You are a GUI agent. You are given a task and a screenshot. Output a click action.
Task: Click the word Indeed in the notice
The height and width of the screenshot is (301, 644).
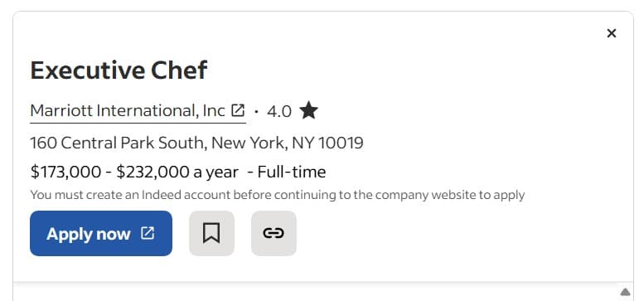coord(162,195)
